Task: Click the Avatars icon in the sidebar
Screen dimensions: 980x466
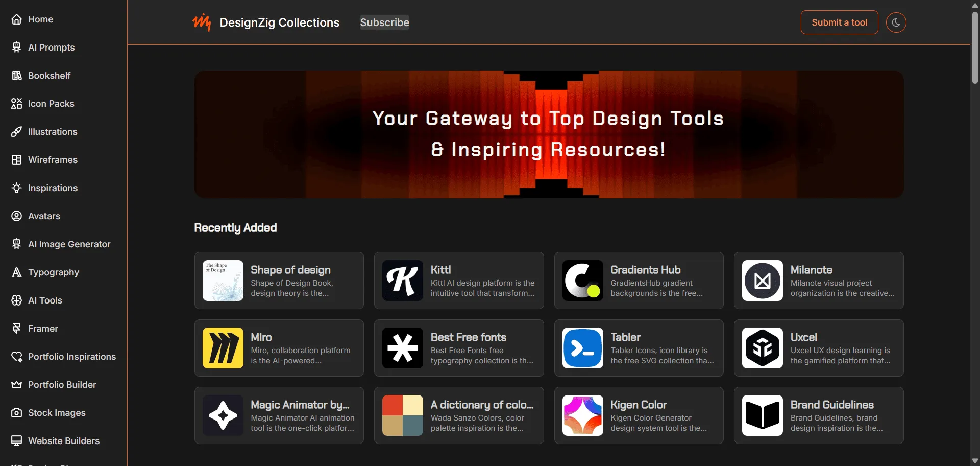Action: point(17,216)
